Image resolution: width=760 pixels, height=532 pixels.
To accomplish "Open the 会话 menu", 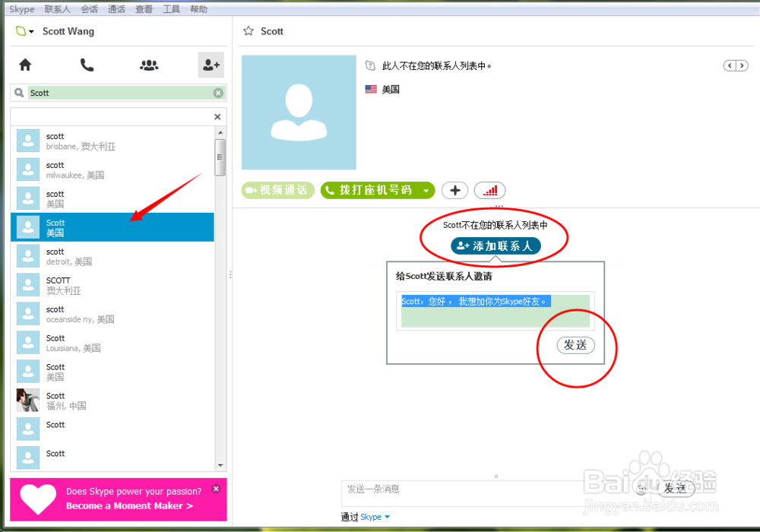I will (89, 9).
